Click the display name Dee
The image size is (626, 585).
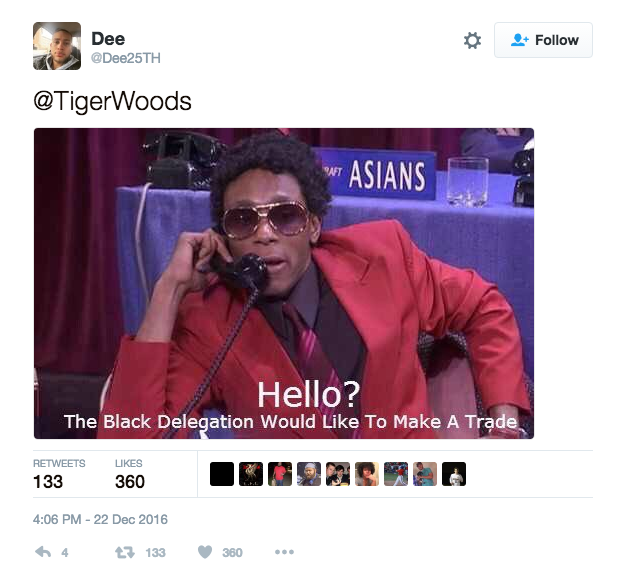click(x=108, y=39)
